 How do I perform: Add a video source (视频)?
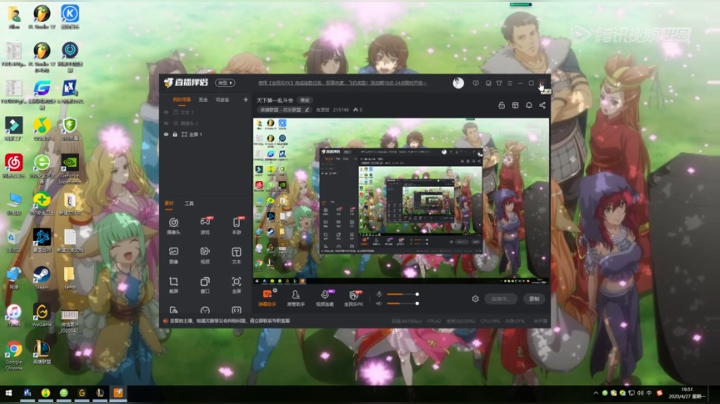click(205, 255)
